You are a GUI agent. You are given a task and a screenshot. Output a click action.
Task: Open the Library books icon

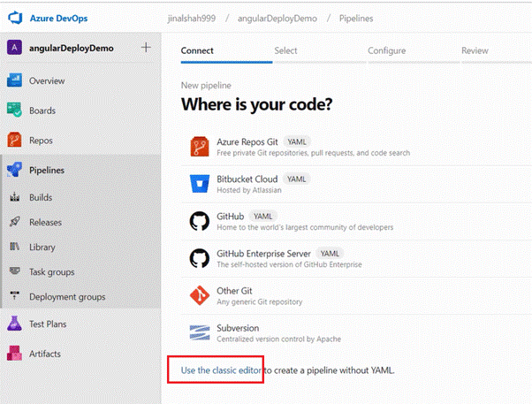pos(15,247)
